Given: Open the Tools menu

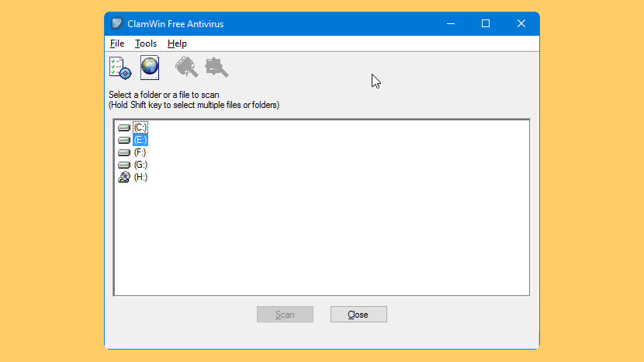Looking at the screenshot, I should click(x=146, y=44).
